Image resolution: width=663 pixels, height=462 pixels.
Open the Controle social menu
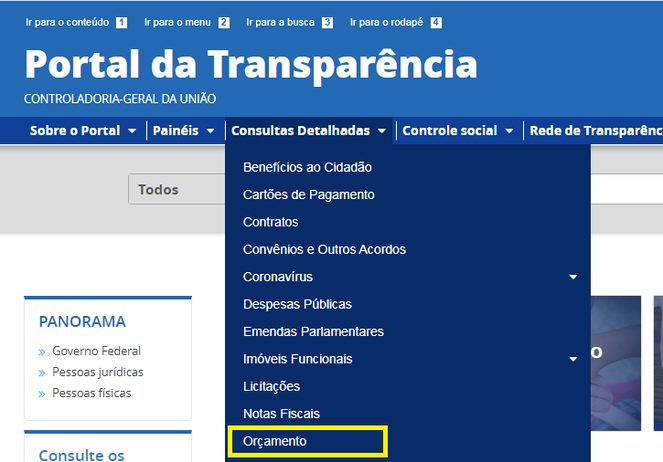click(458, 131)
